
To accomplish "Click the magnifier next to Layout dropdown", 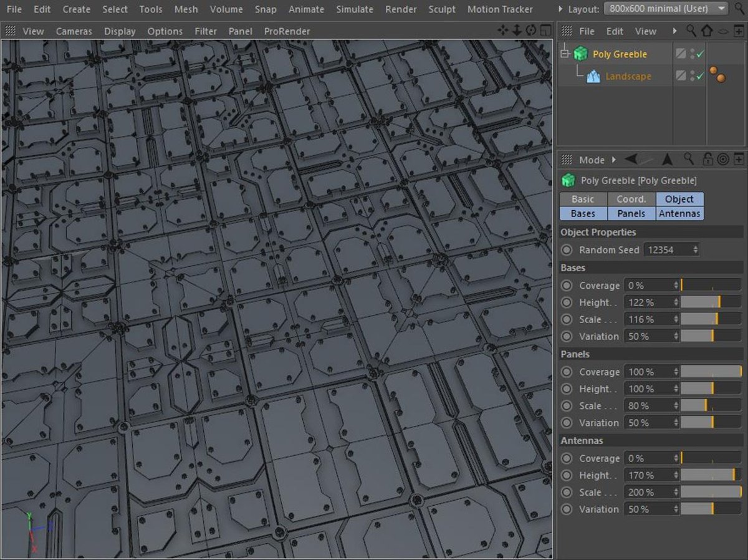I will 739,9.
